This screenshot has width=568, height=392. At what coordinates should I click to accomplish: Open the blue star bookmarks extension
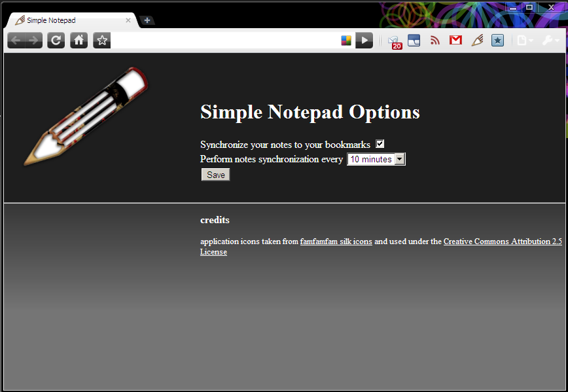(x=497, y=40)
